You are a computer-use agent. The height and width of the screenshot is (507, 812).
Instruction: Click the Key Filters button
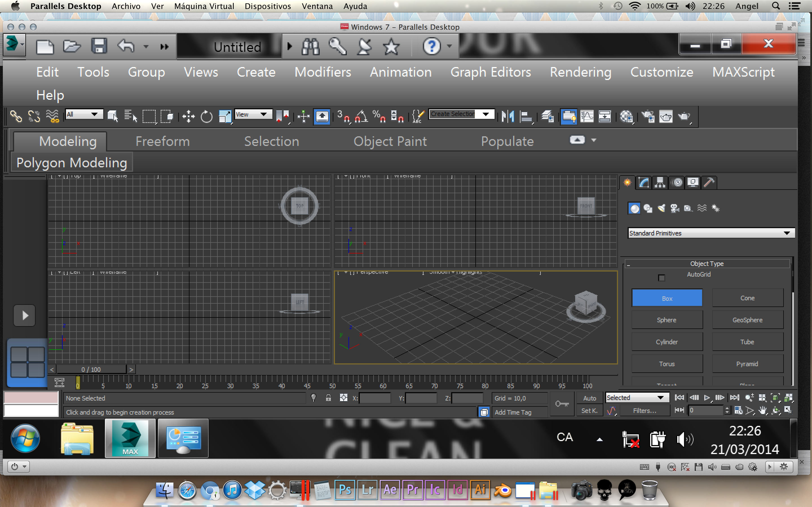[x=644, y=410]
